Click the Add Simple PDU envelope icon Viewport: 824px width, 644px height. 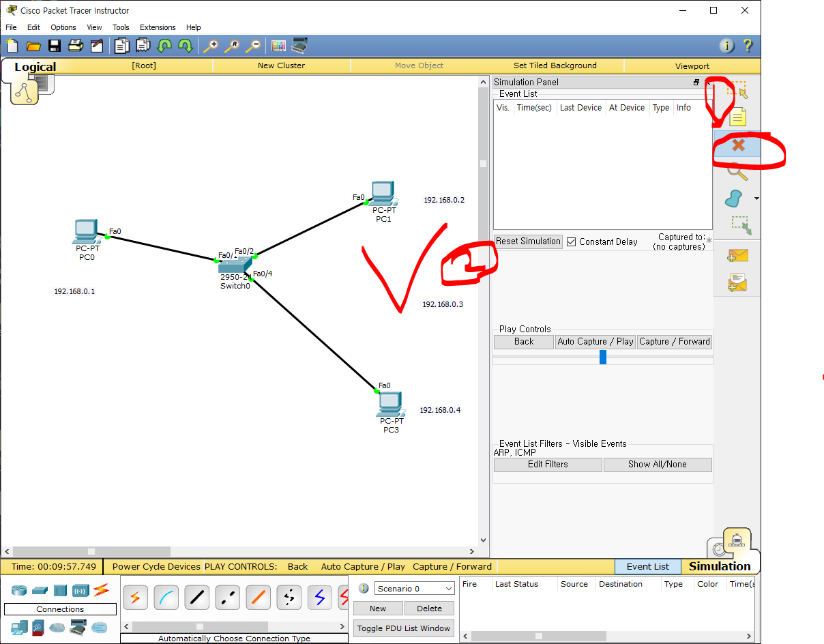737,256
